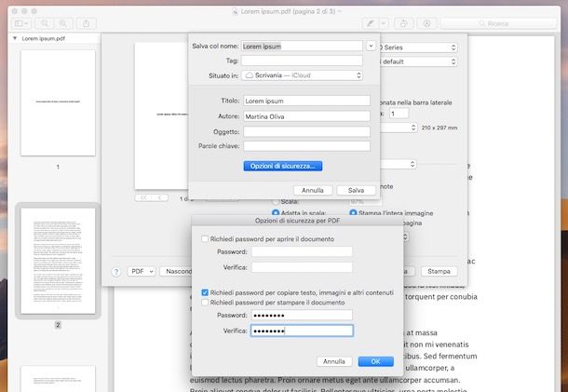Viewport: 568px width, 392px height.
Task: Enable Richiedi password per stampare il documento
Action: (x=205, y=303)
